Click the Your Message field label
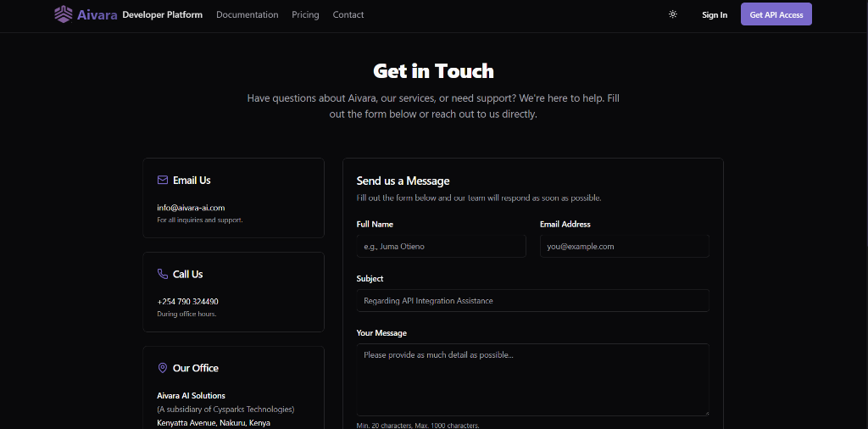Image resolution: width=868 pixels, height=429 pixels. (x=381, y=332)
